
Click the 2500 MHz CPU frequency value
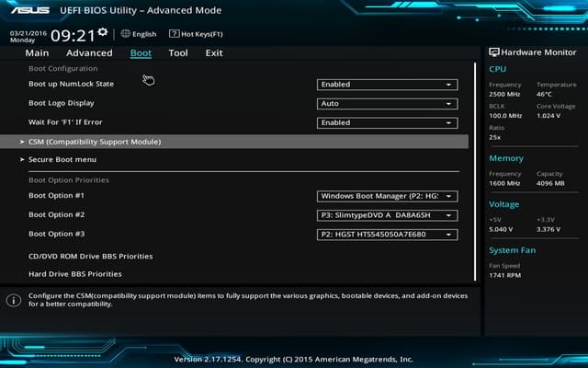pyautogui.click(x=504, y=94)
